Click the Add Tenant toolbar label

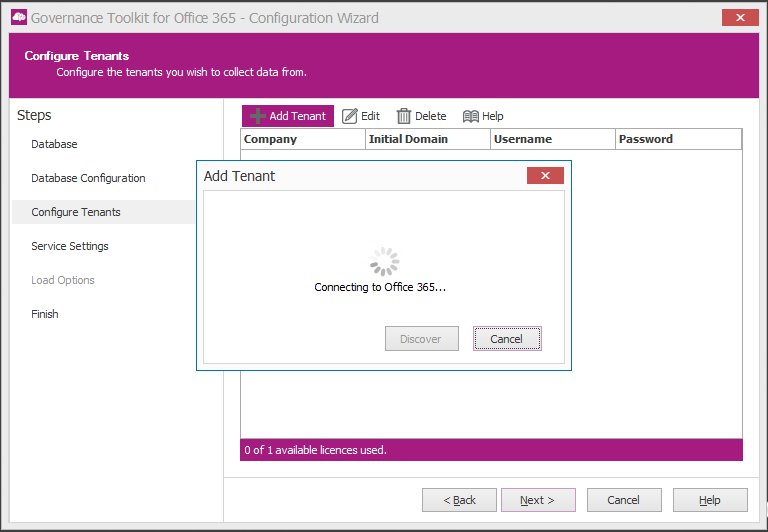[297, 116]
